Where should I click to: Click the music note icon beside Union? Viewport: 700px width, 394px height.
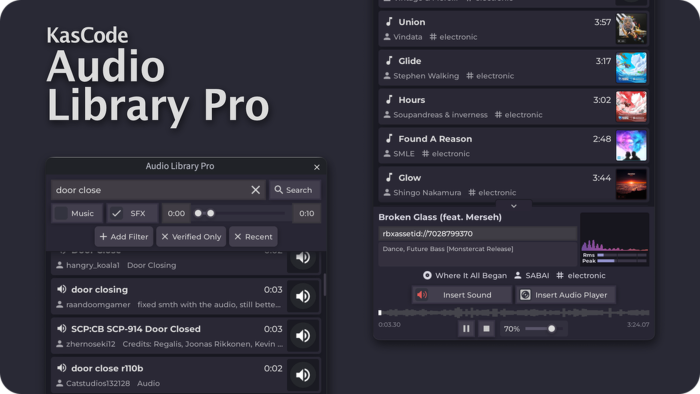click(389, 21)
